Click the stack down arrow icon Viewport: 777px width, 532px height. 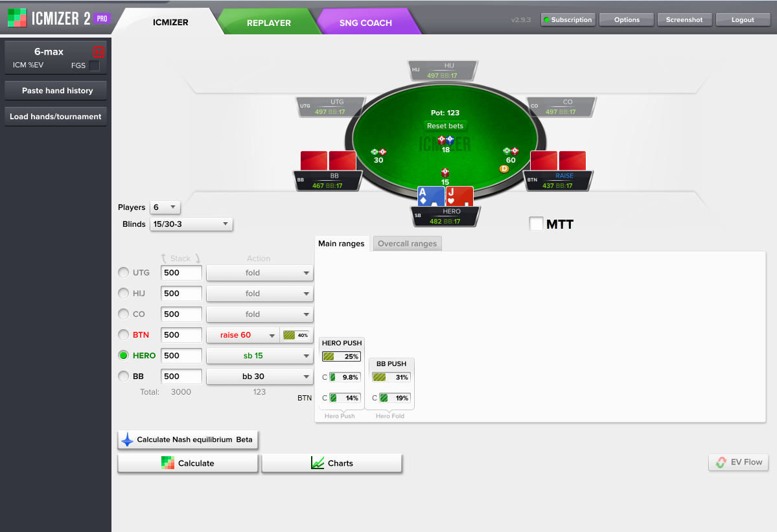point(198,258)
